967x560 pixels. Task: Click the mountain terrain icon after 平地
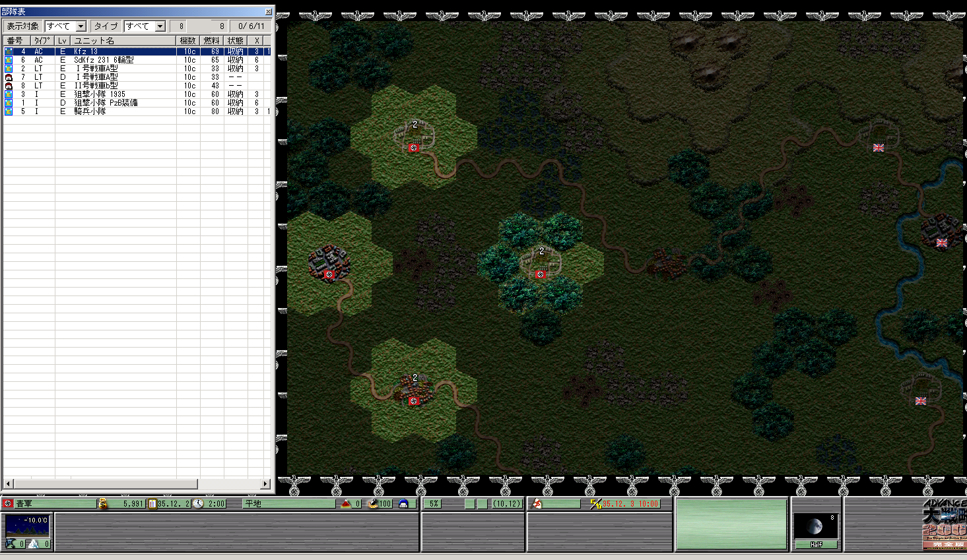(x=346, y=504)
